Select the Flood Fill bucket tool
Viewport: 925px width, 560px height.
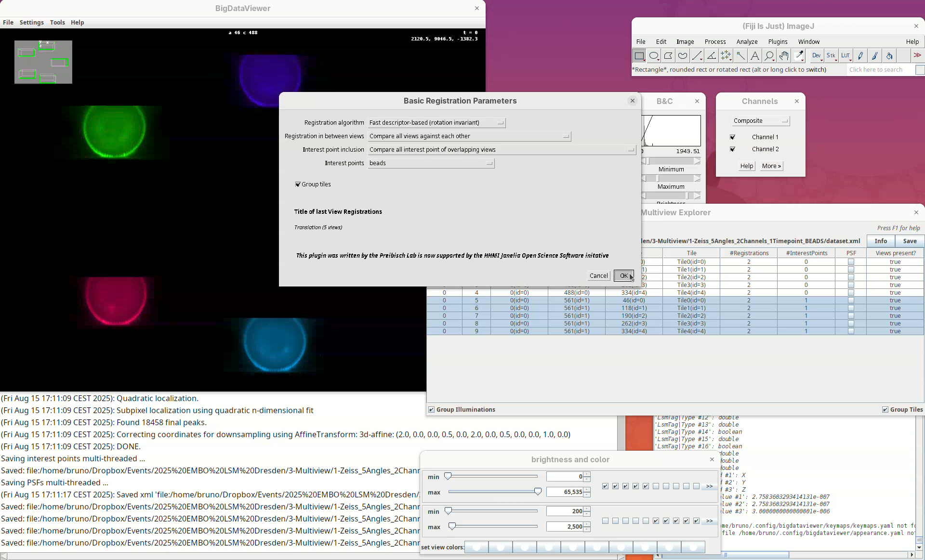[889, 56]
